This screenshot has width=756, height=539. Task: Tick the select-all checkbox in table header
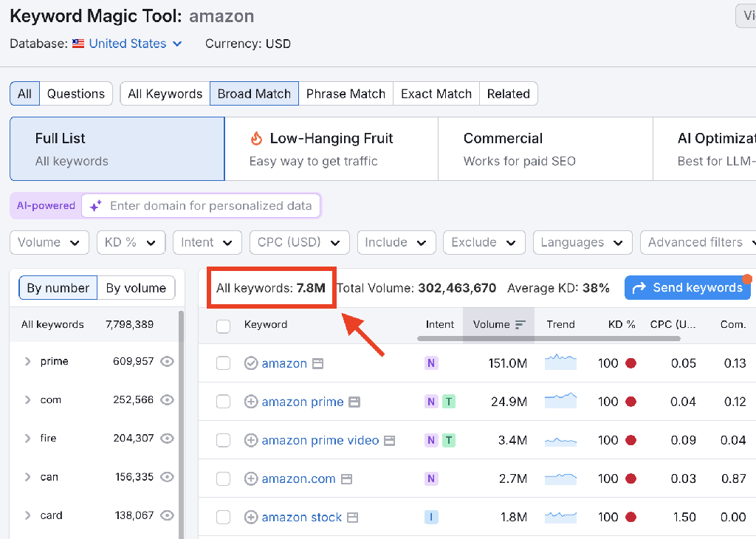[223, 326]
